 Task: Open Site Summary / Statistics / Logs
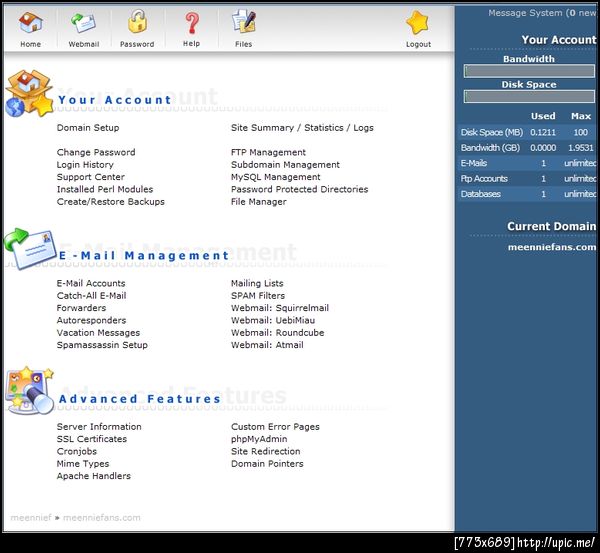click(302, 128)
